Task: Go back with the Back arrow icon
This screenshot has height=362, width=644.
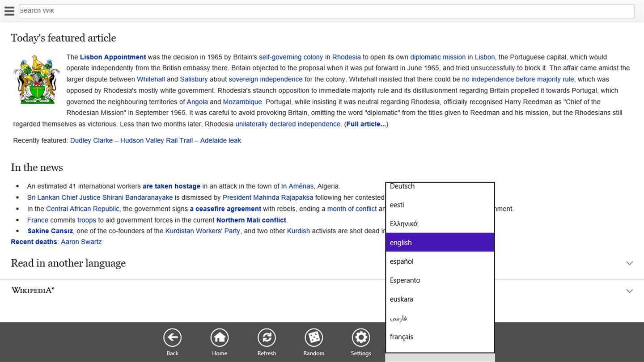Action: pos(172,338)
